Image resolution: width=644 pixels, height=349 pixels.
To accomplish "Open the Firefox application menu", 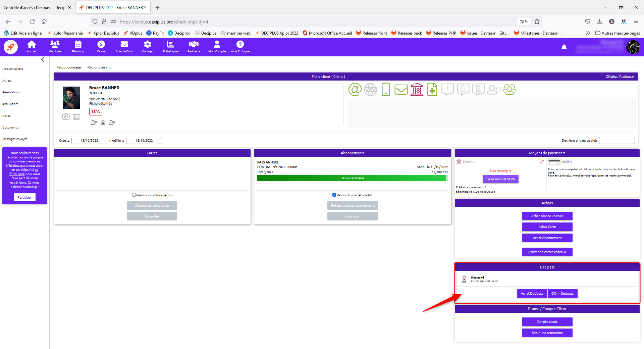I will (x=636, y=21).
